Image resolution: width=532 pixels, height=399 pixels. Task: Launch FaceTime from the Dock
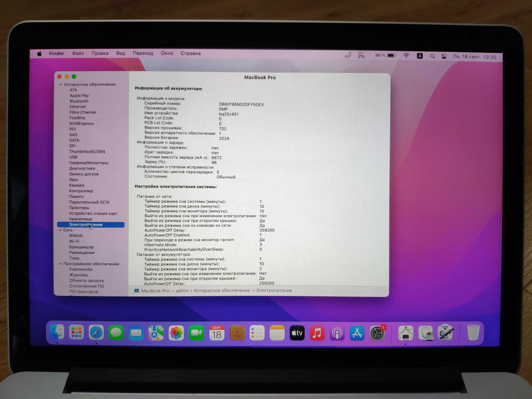(x=196, y=333)
